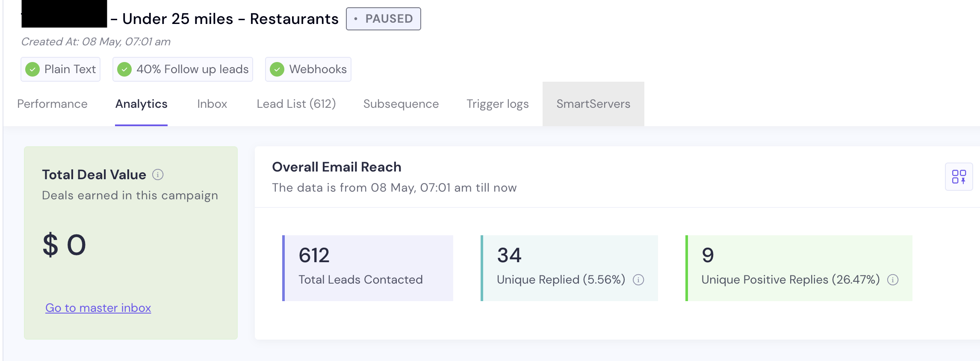
Task: Select the Analytics tab
Action: [x=141, y=104]
